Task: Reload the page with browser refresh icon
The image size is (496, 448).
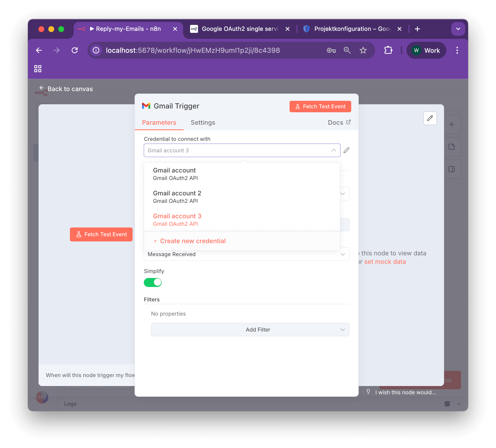Action: (x=75, y=51)
